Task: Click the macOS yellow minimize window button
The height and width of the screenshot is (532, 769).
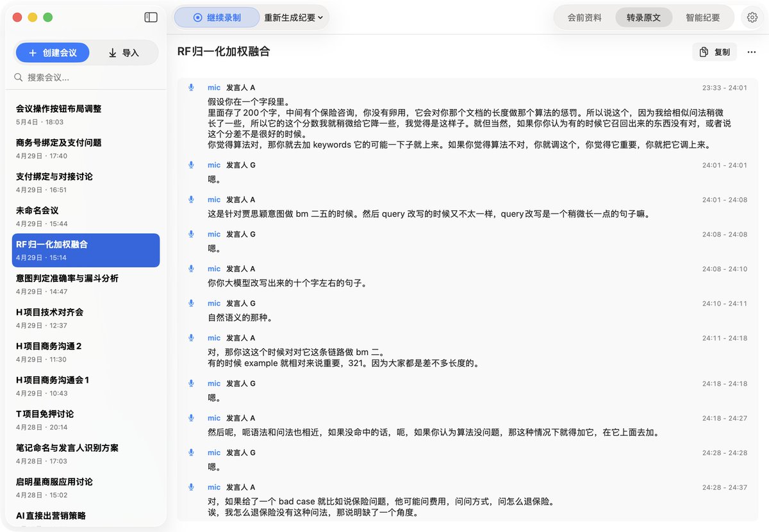Action: coord(33,17)
